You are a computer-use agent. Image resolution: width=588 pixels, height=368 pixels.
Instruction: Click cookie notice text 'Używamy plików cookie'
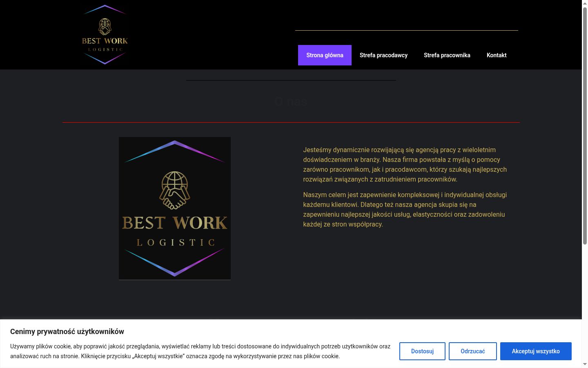click(200, 351)
